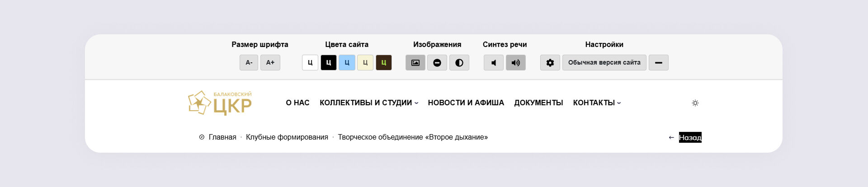The height and width of the screenshot is (187, 868).
Task: Increase font size with A+ button
Action: click(270, 63)
